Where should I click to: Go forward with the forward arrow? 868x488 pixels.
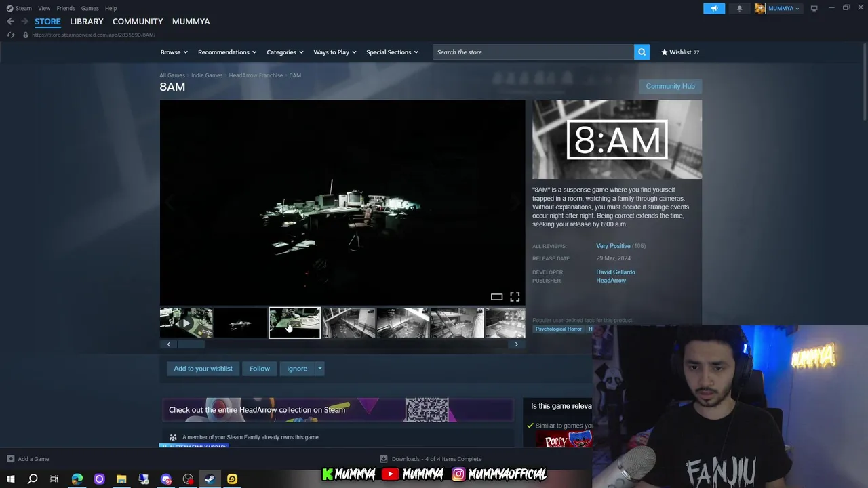click(24, 22)
